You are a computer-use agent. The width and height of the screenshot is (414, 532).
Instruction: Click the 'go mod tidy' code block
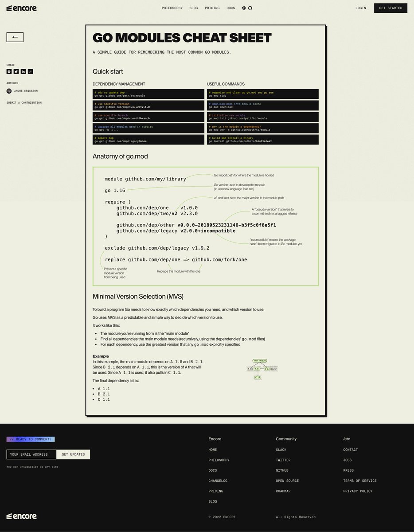[x=263, y=94]
